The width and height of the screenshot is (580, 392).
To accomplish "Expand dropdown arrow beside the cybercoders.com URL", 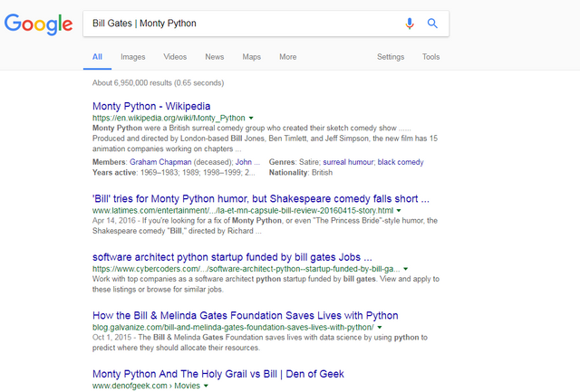I will pyautogui.click(x=406, y=269).
